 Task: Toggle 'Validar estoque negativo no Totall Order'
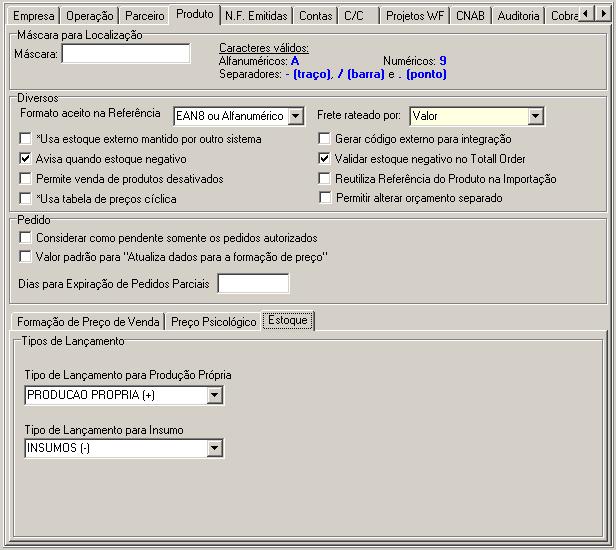[x=324, y=159]
